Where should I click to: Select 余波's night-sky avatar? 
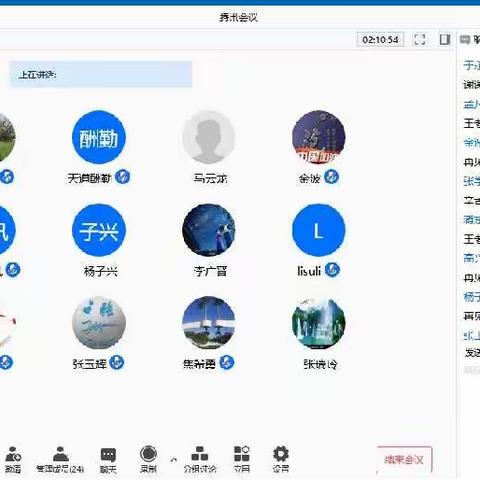319,137
